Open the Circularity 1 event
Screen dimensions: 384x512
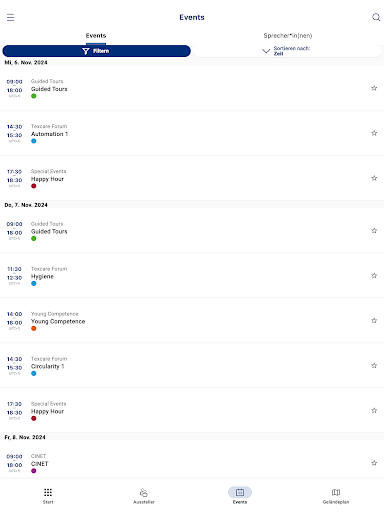pos(192,365)
